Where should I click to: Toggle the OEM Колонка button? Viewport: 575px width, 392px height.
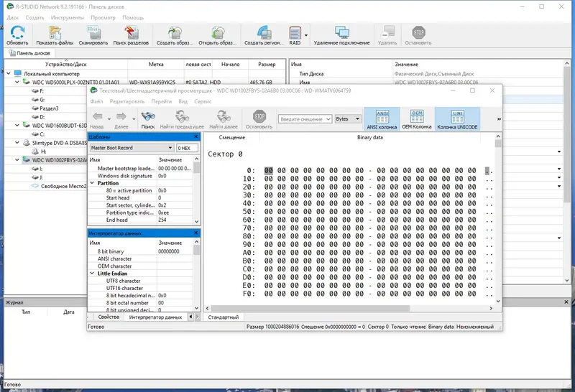pos(417,118)
